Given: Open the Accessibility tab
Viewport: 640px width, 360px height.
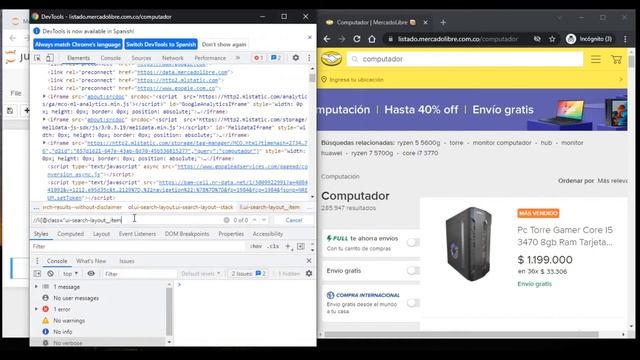Looking at the screenshot, I should coord(268,234).
